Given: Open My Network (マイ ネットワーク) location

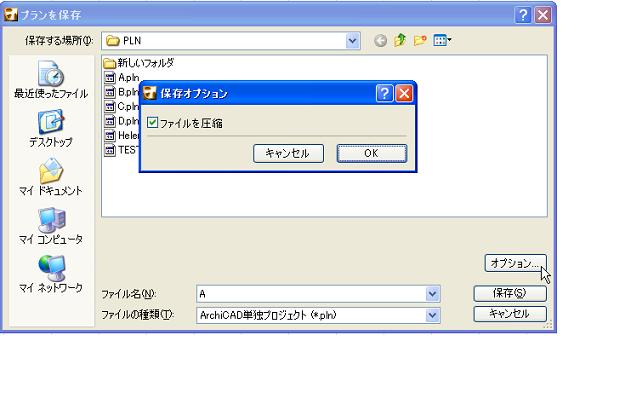Looking at the screenshot, I should [50, 275].
